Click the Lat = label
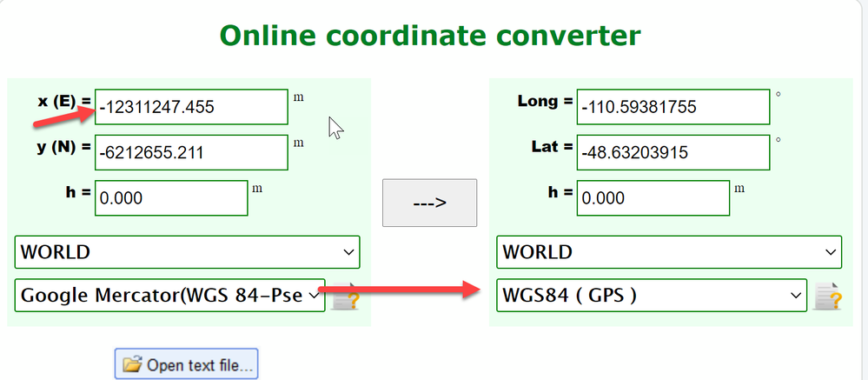The height and width of the screenshot is (380, 868). (552, 147)
